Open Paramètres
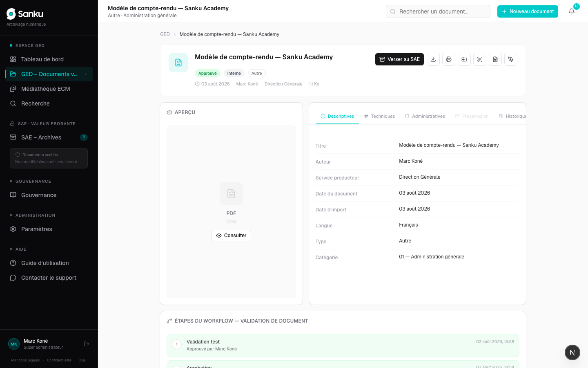 [x=49, y=229]
